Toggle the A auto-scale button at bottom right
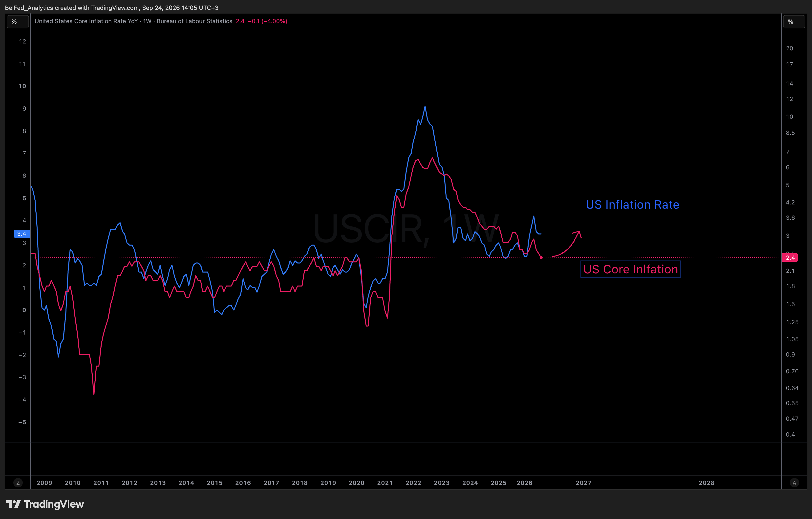The image size is (812, 519). pos(794,483)
